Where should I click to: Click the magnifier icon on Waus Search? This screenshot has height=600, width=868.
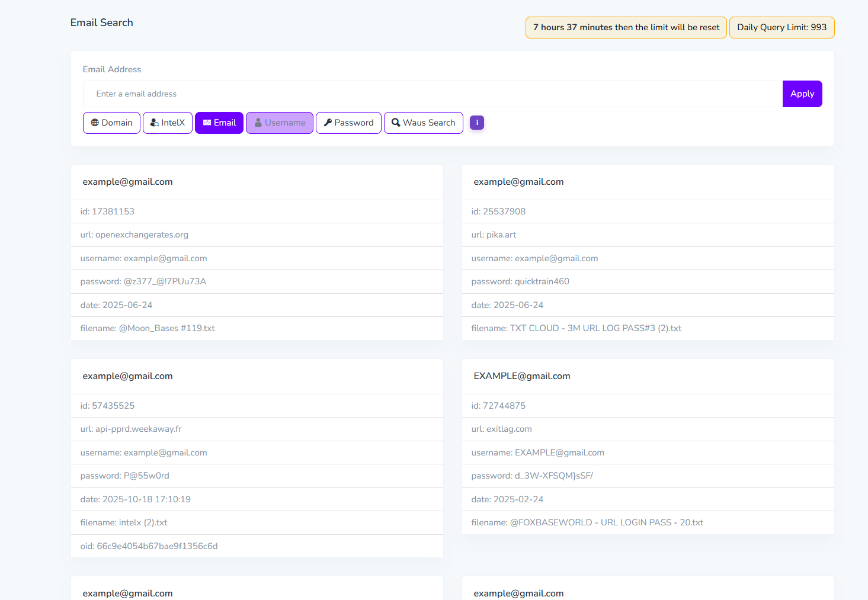[396, 123]
